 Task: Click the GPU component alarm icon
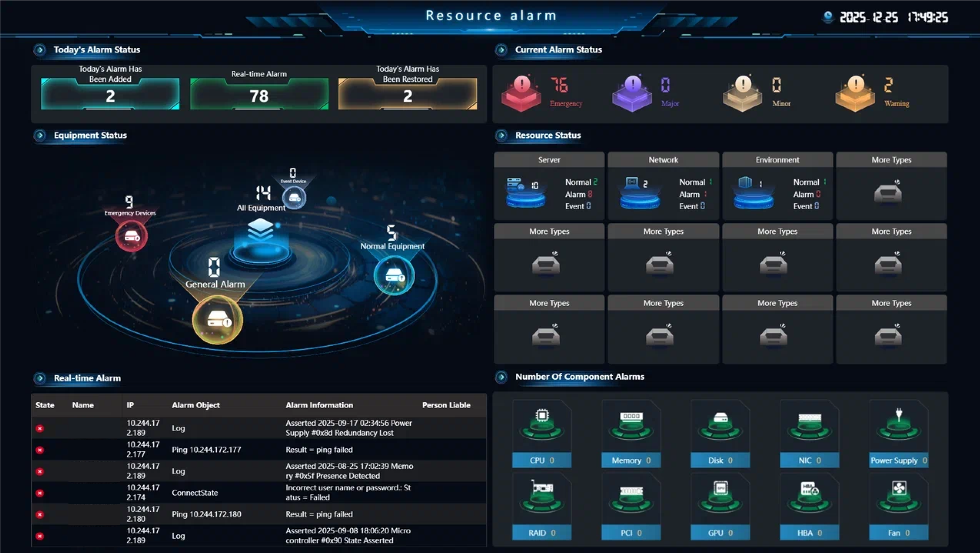point(720,496)
